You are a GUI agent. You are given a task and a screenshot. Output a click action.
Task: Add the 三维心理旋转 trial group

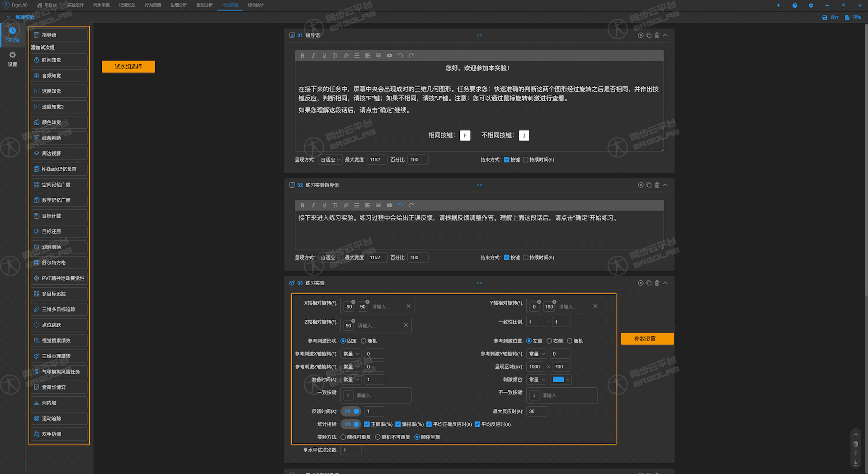pos(59,356)
